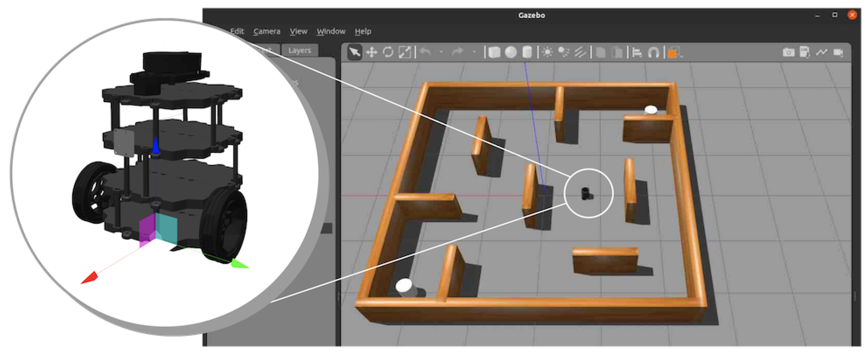Image resolution: width=868 pixels, height=354 pixels.
Task: Expand the redo history dropdown arrow
Action: pyautogui.click(x=474, y=52)
